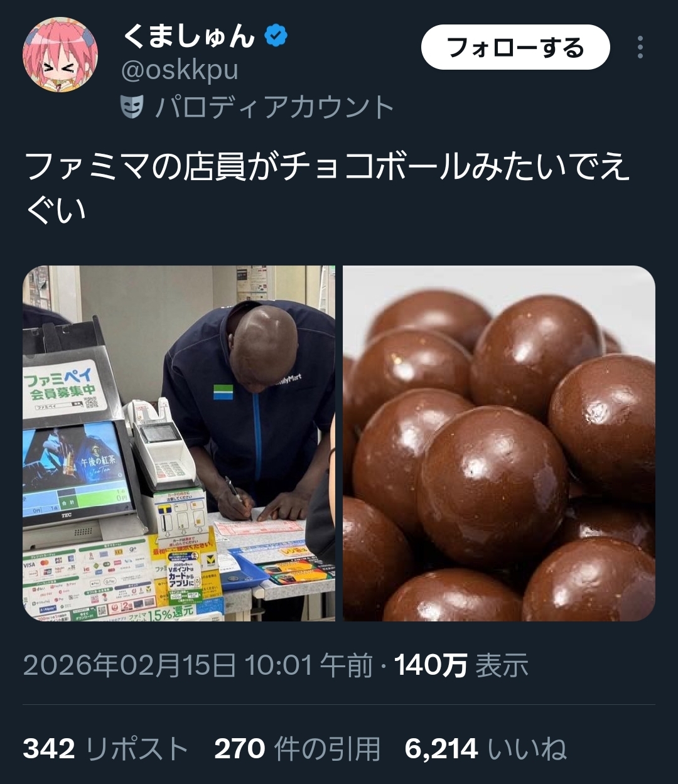The width and height of the screenshot is (678, 784).
Task: View the 140万 表示 view count
Action: (461, 665)
